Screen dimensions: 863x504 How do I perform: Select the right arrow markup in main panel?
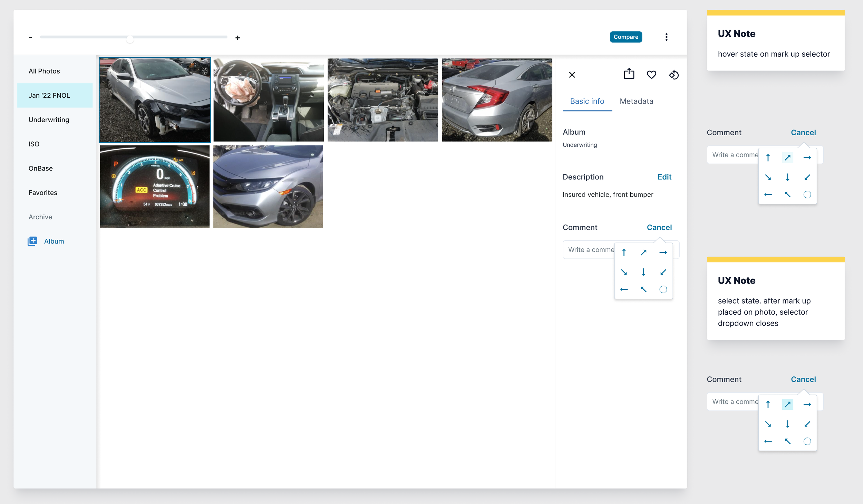663,253
